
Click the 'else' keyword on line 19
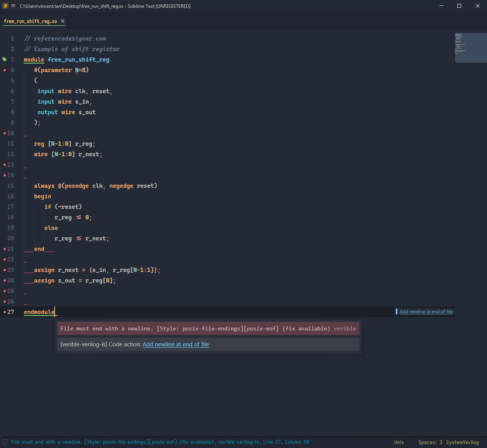[x=51, y=228]
